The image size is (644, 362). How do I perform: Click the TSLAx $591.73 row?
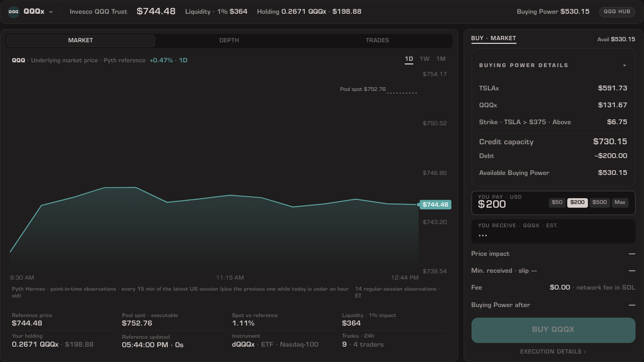pos(553,88)
